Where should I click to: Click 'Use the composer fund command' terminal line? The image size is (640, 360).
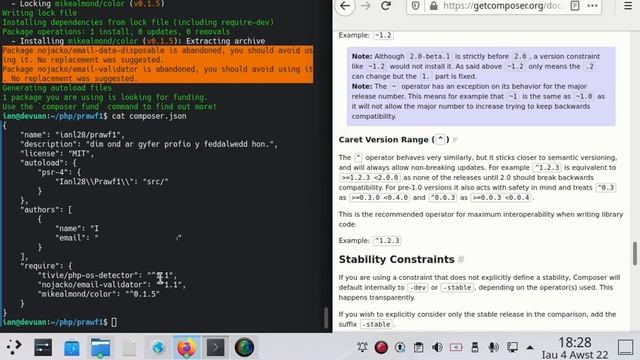click(x=109, y=107)
